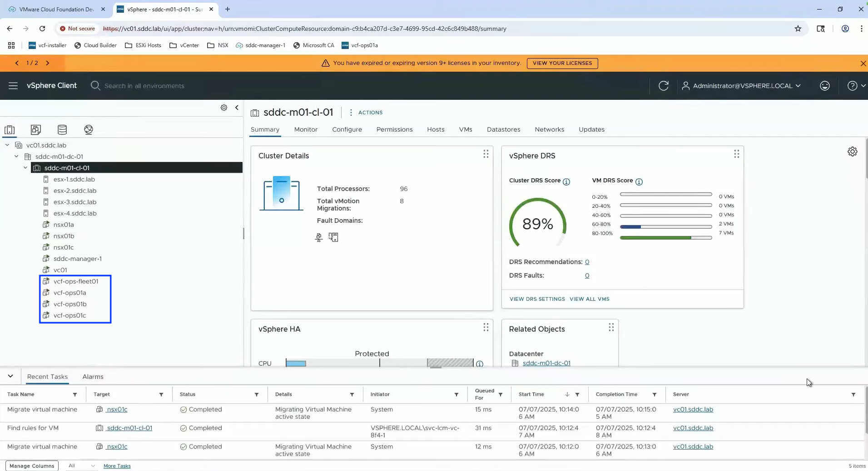This screenshot has width=868, height=471.
Task: Open the Alarms tab
Action: pyautogui.click(x=93, y=377)
